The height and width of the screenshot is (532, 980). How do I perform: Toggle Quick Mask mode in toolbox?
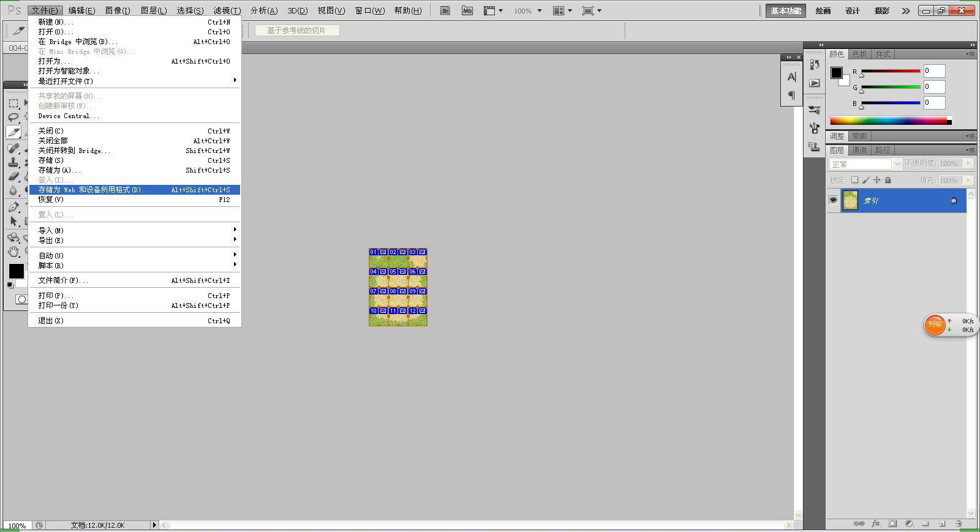pos(21,299)
